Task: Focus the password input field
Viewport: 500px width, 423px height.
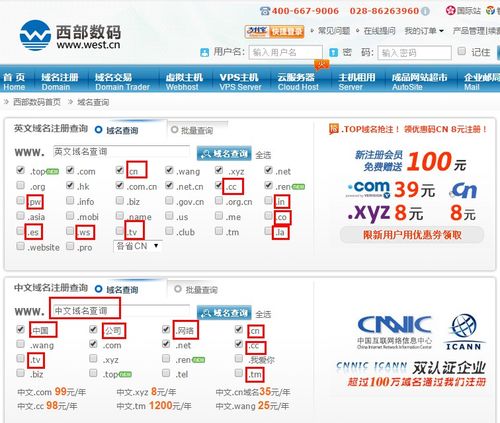Action: point(414,53)
